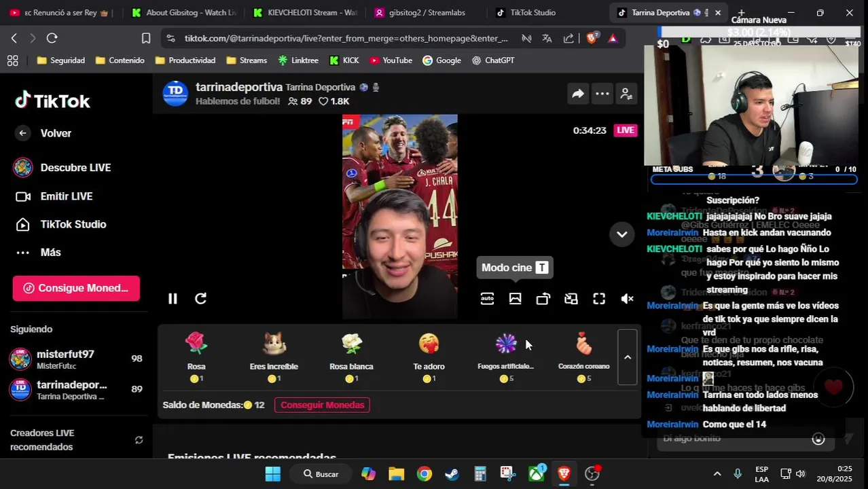This screenshot has height=489, width=868.
Task: Open the Windows Start menu
Action: (x=272, y=474)
